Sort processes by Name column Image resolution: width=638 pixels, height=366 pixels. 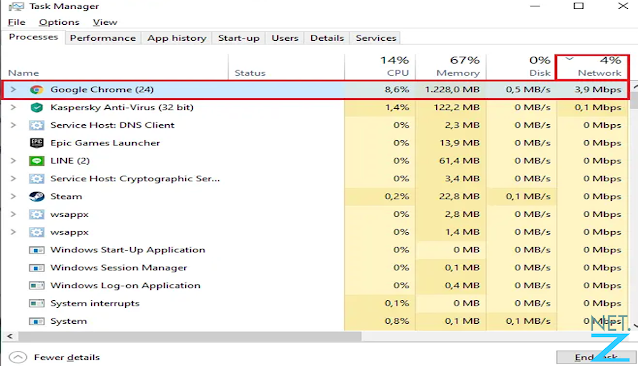click(24, 73)
